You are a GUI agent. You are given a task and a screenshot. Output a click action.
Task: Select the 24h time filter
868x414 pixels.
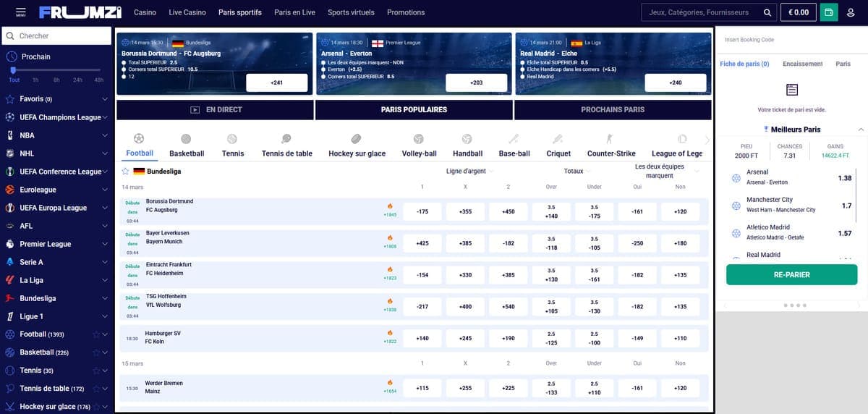coord(78,80)
